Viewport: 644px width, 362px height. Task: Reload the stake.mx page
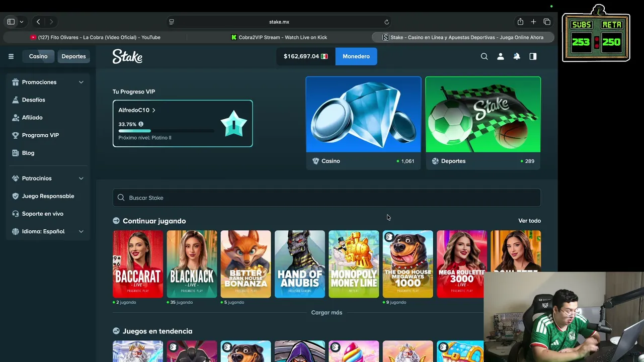pyautogui.click(x=386, y=22)
